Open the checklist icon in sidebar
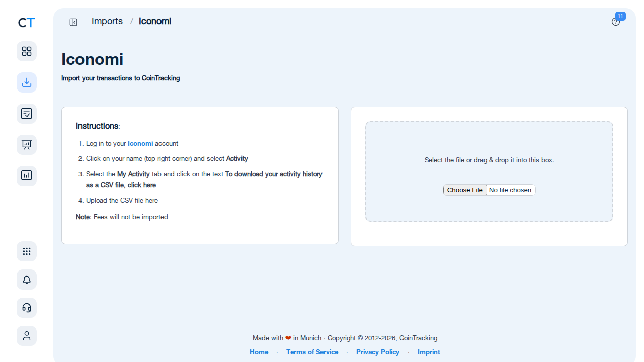The height and width of the screenshot is (362, 644). coord(27,114)
